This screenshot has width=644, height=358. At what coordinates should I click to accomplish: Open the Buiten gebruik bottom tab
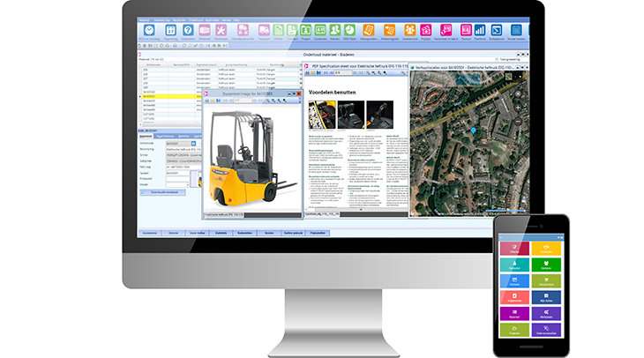pos(293,233)
